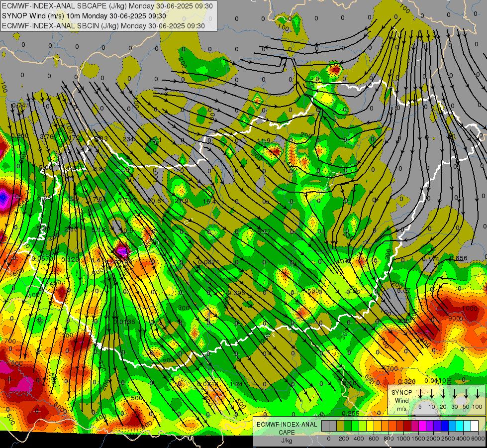Click the 0.656 value at eastern edge
The width and height of the screenshot is (487, 448).
coord(459,258)
